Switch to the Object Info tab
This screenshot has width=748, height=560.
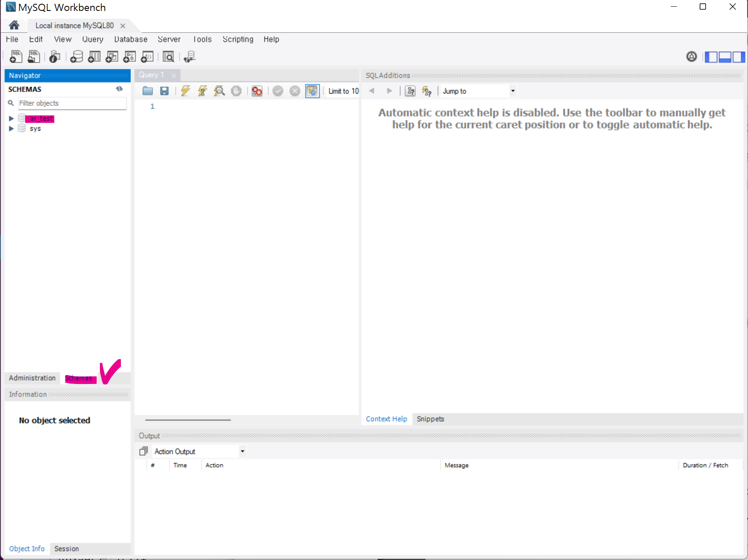coord(27,549)
